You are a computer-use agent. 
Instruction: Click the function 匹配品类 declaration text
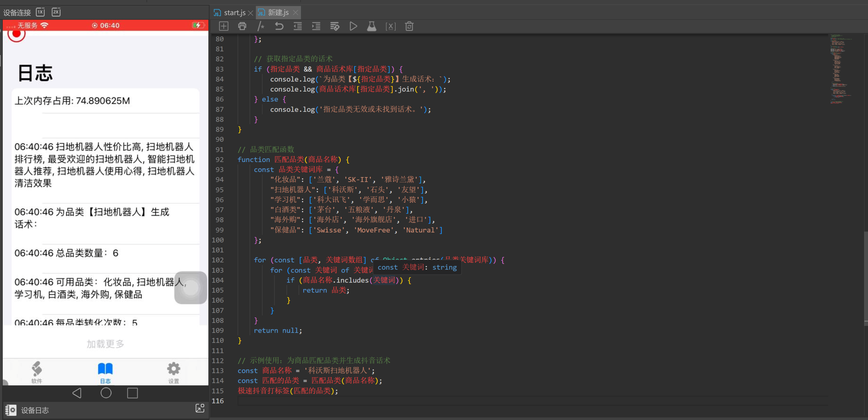click(x=293, y=160)
